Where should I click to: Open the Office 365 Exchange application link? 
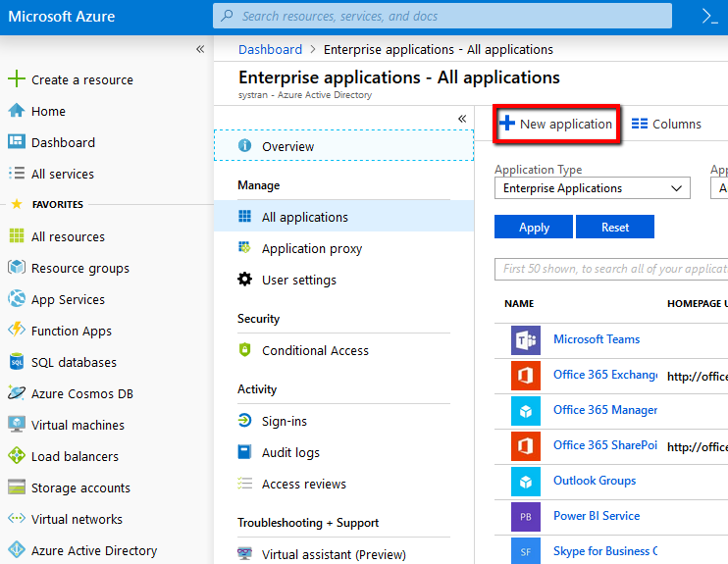pyautogui.click(x=605, y=375)
